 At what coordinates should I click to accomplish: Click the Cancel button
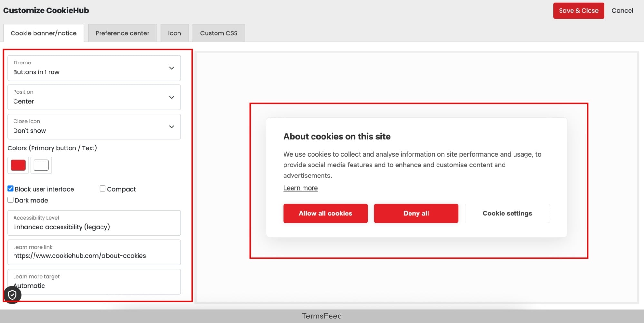(622, 11)
